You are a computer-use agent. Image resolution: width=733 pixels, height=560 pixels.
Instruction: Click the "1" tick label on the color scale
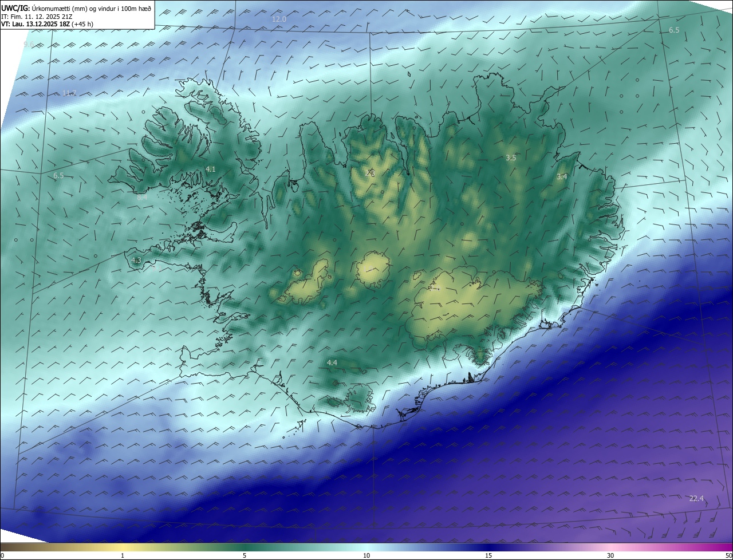click(123, 555)
